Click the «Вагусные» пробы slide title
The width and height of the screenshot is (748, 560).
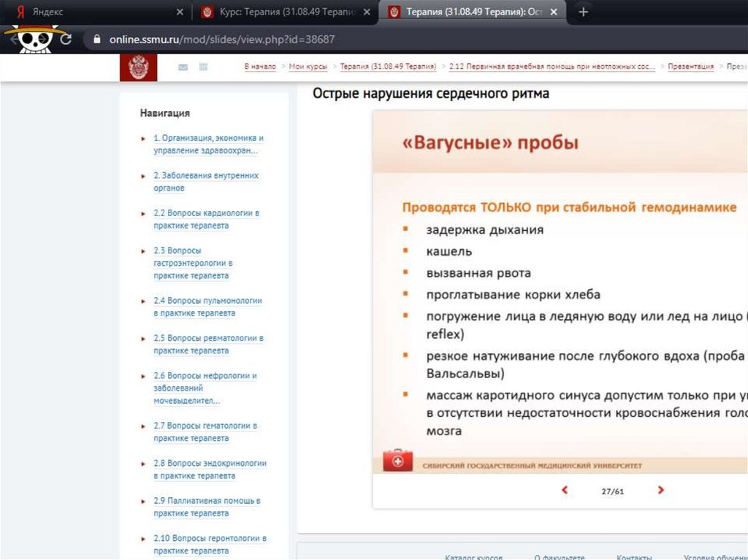click(490, 142)
